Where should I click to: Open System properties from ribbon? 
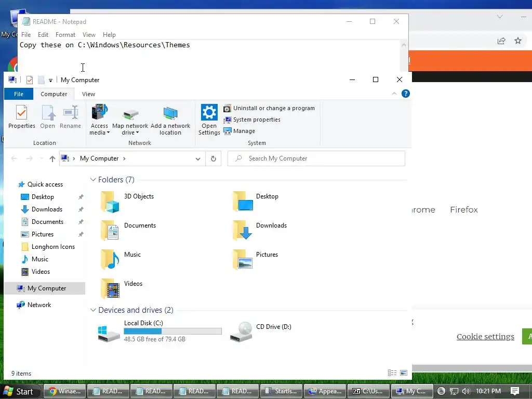(252, 120)
